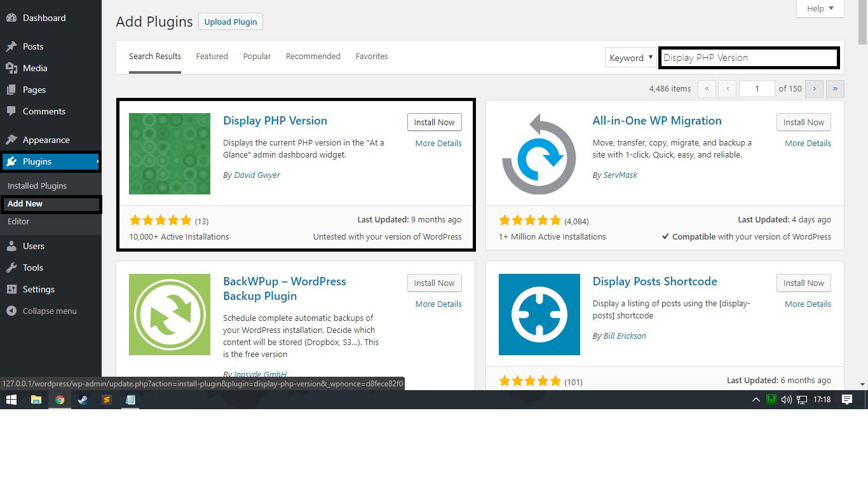Switch to the Popular tab
Image resolution: width=868 pixels, height=488 pixels.
257,57
